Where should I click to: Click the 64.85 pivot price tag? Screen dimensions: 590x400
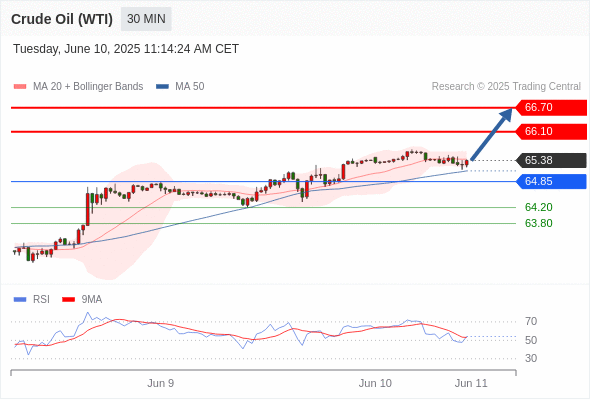tap(551, 181)
